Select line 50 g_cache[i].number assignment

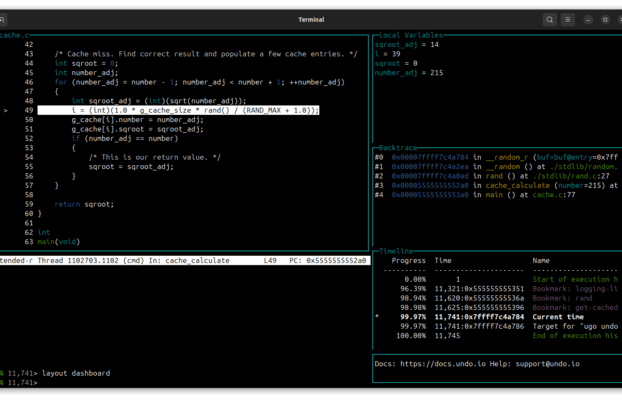137,120
